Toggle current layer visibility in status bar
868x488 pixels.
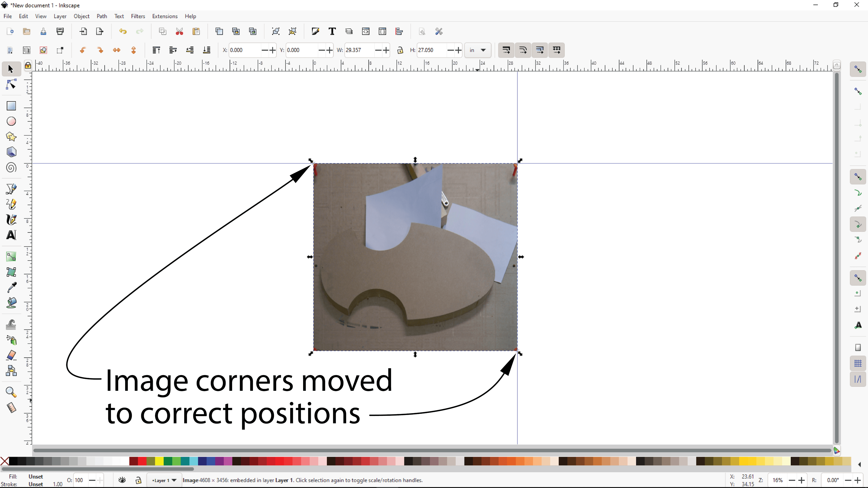pos(122,480)
